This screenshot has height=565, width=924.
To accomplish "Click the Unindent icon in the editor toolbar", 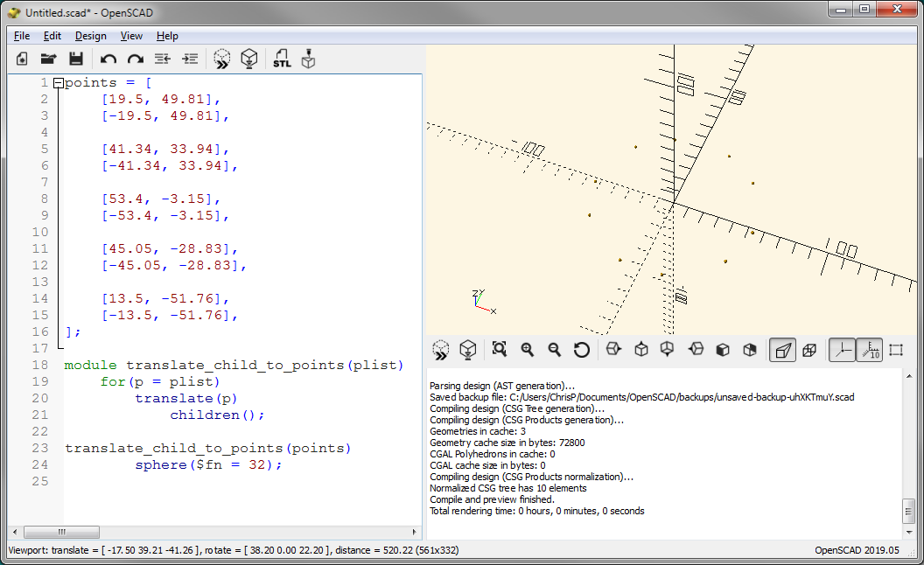I will coord(162,59).
